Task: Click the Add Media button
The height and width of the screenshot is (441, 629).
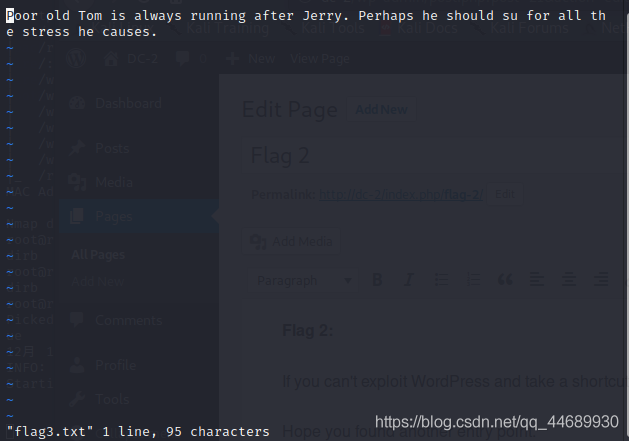Action: tap(292, 242)
